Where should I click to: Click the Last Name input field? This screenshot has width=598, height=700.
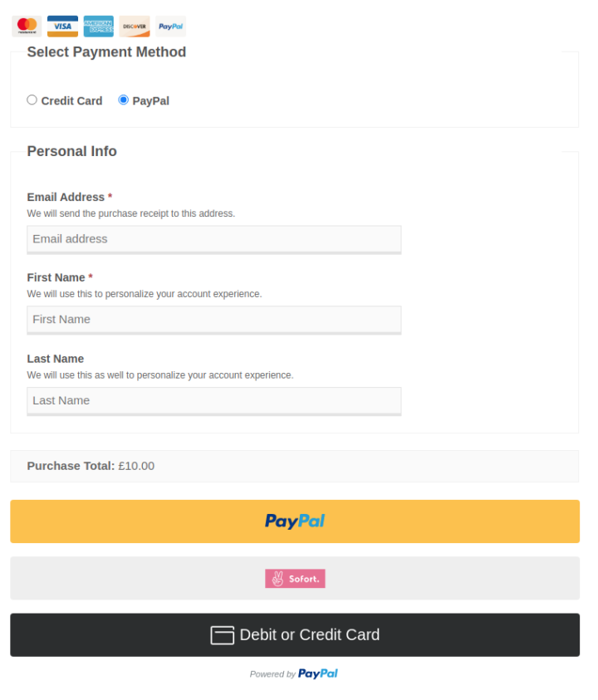(213, 400)
